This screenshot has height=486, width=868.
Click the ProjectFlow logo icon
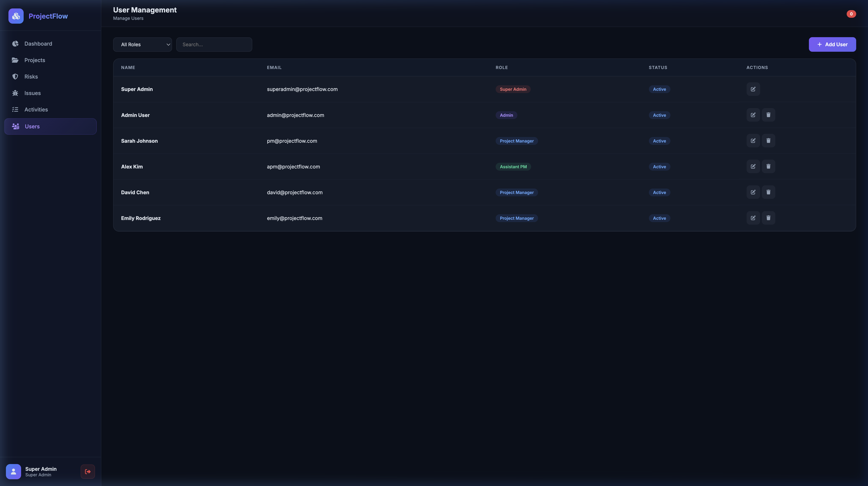(16, 16)
